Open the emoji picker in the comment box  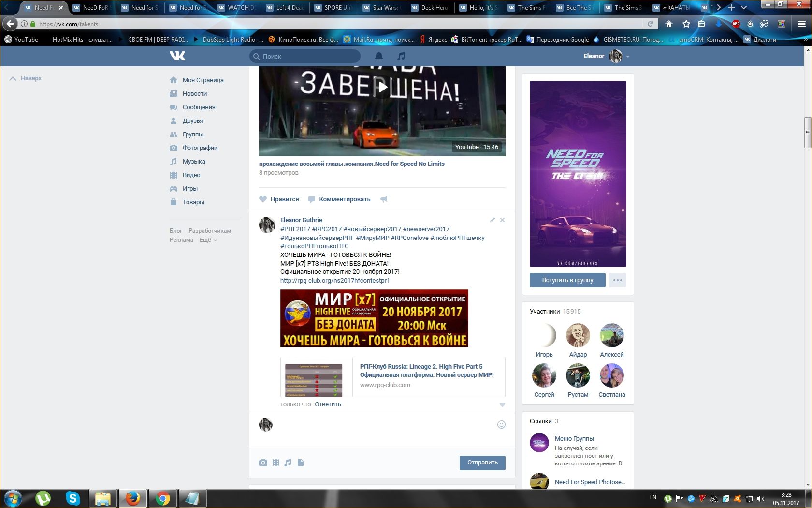[501, 424]
